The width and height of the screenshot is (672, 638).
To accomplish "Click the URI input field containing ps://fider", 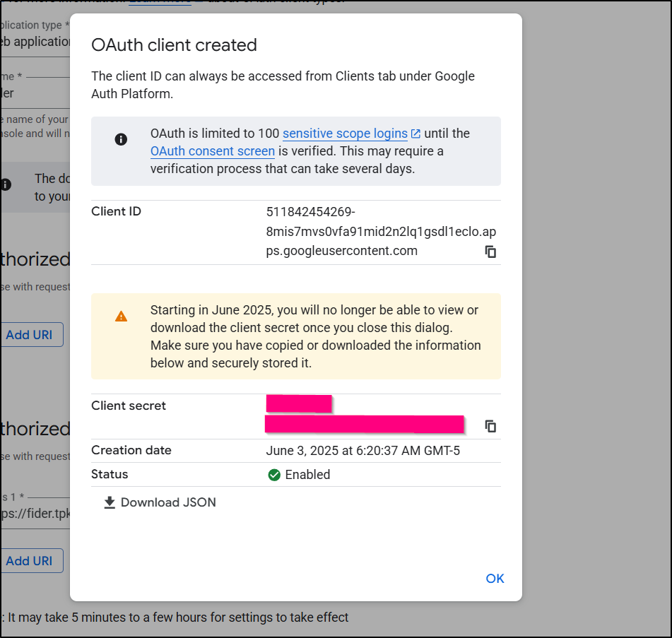I will (x=35, y=513).
